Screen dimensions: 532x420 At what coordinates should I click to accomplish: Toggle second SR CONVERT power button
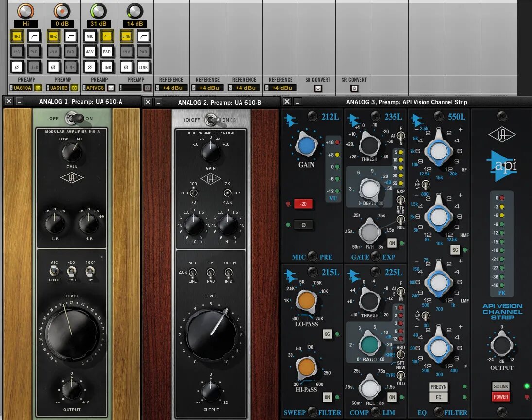[x=354, y=88]
